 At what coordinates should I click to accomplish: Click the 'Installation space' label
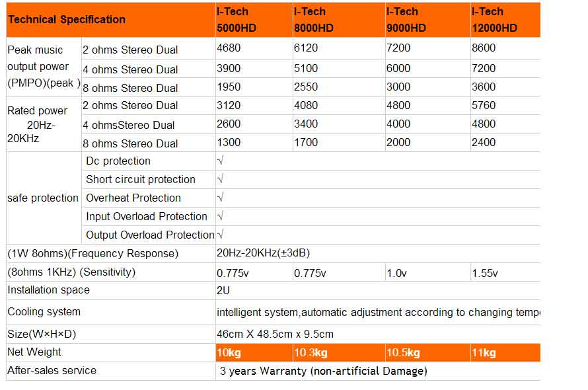49,290
